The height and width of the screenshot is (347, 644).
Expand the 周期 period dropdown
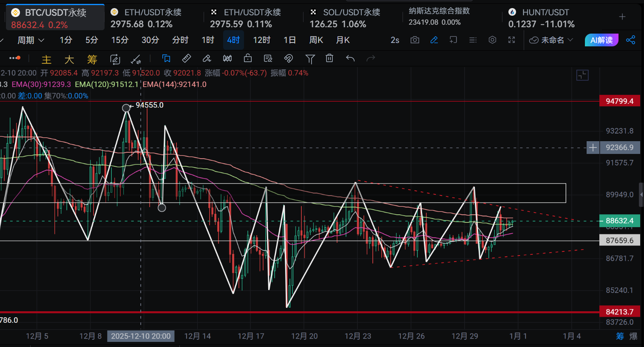coord(31,40)
